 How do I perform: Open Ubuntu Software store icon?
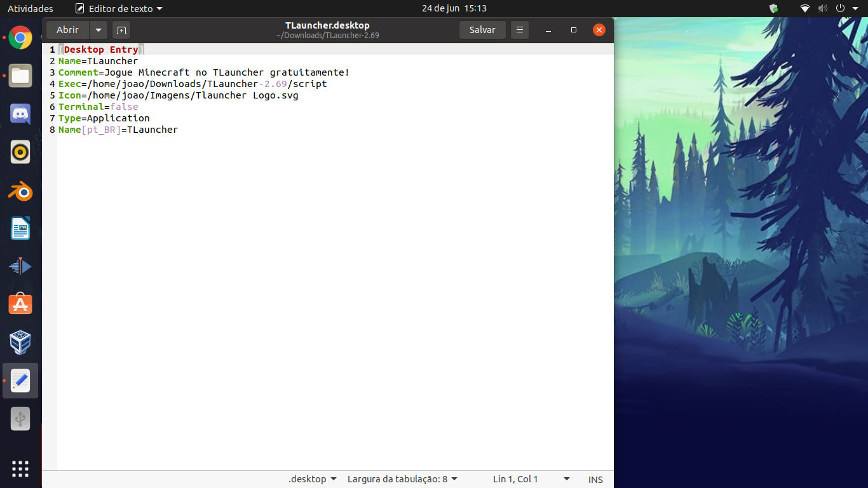[20, 304]
